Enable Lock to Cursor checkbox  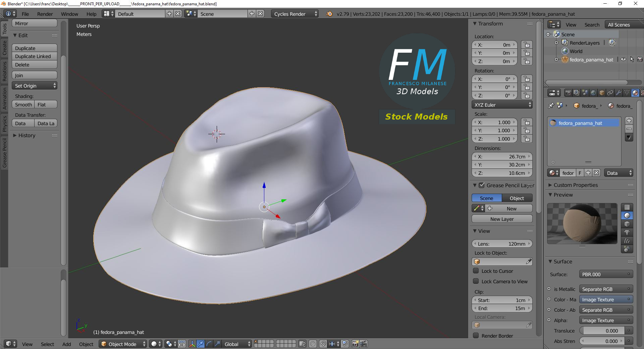[476, 271]
